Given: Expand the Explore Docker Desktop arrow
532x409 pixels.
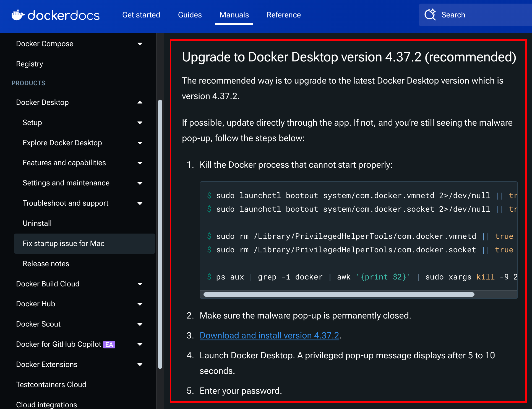Looking at the screenshot, I should 140,143.
